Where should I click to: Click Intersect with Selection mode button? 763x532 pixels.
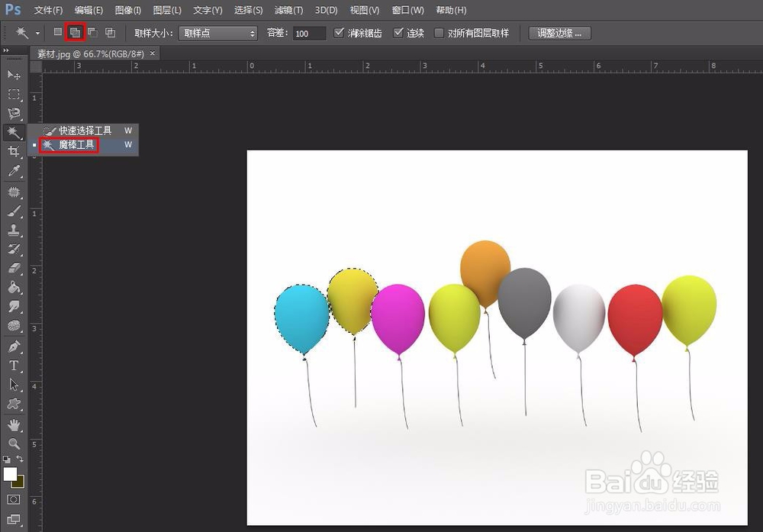(x=111, y=33)
